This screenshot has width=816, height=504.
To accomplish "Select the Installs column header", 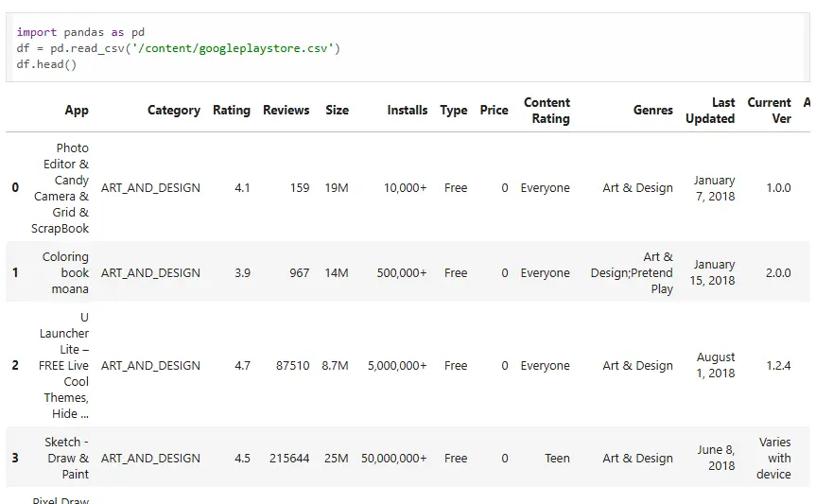I will coord(407,111).
